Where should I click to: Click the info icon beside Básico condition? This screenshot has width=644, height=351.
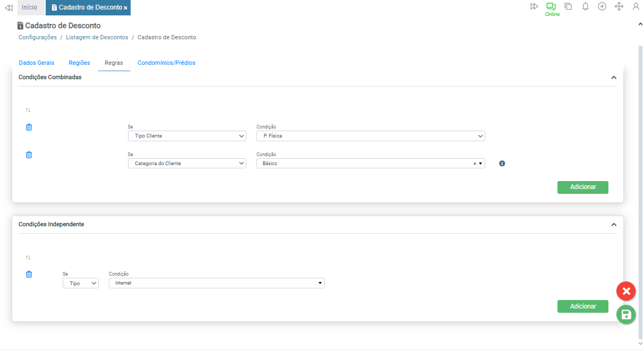(x=502, y=164)
